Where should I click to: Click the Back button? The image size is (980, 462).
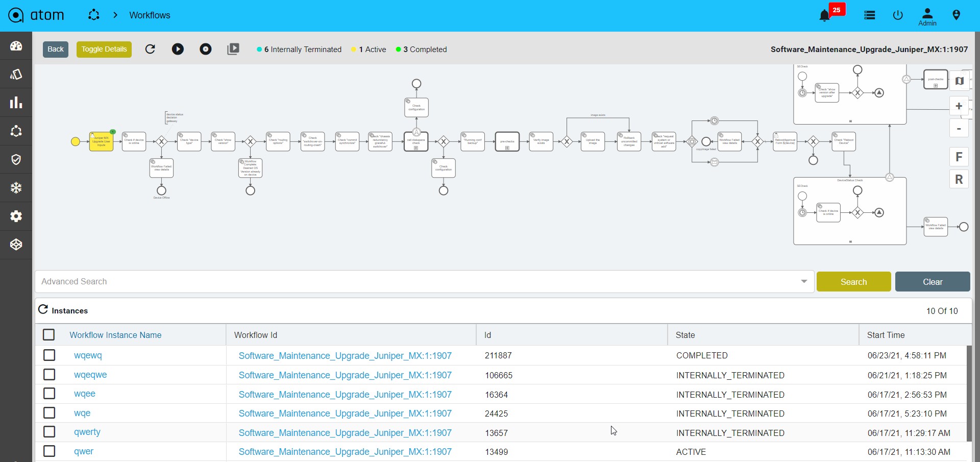pyautogui.click(x=56, y=49)
